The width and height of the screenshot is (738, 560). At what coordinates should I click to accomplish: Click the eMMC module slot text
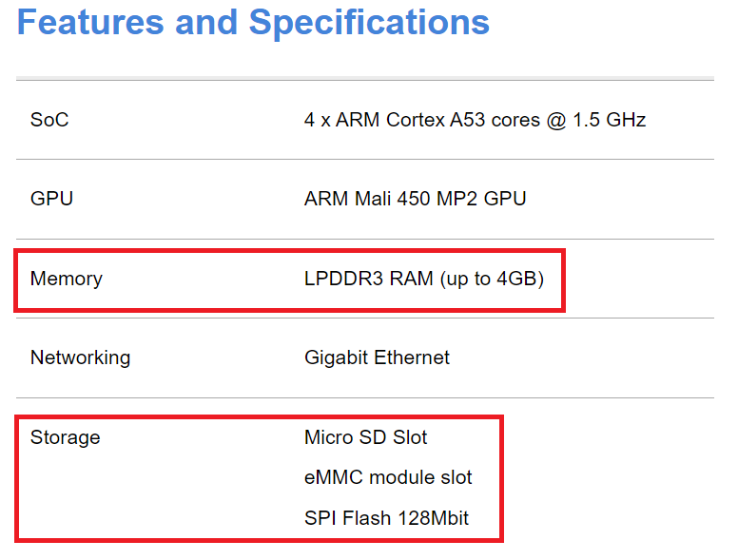point(388,477)
